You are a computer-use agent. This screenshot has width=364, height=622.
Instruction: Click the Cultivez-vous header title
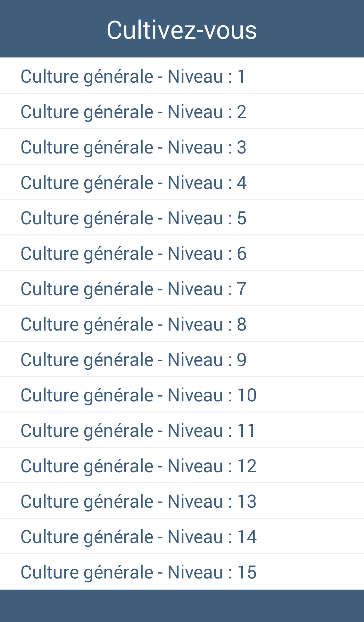182,30
